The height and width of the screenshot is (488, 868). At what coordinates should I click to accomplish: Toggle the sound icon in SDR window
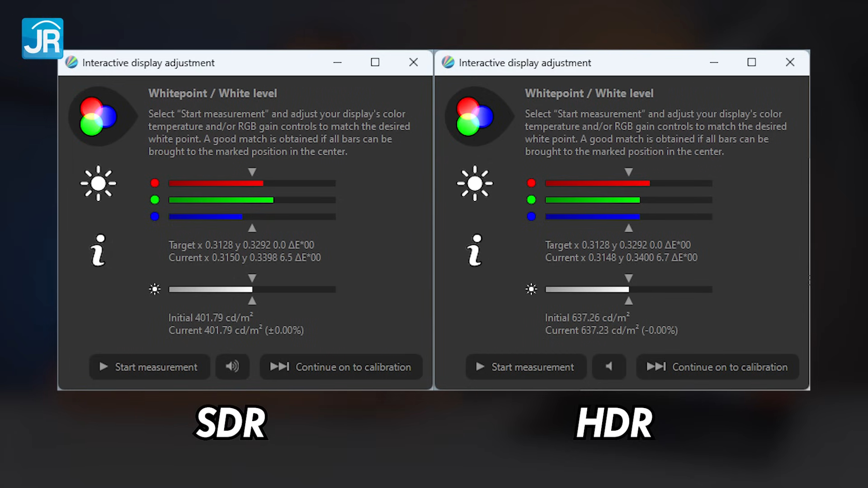point(232,366)
